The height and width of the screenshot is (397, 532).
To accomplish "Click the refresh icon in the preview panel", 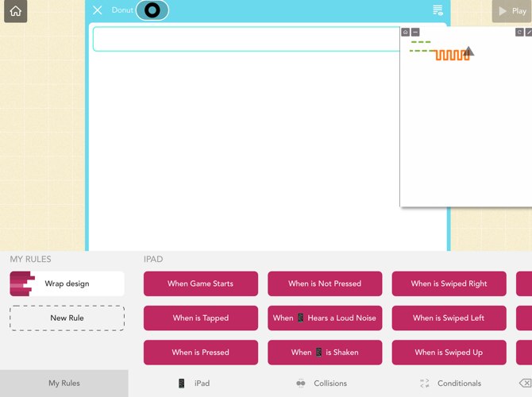I will click(x=519, y=33).
